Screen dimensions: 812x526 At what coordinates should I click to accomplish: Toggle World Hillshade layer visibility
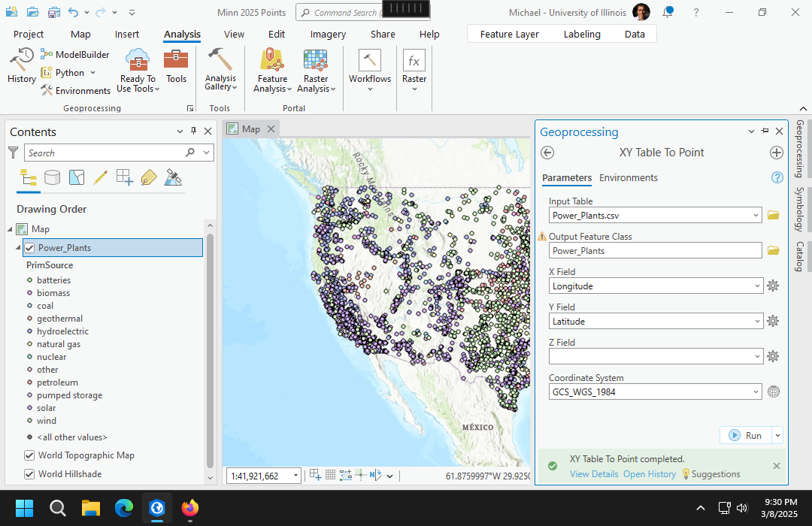point(29,474)
